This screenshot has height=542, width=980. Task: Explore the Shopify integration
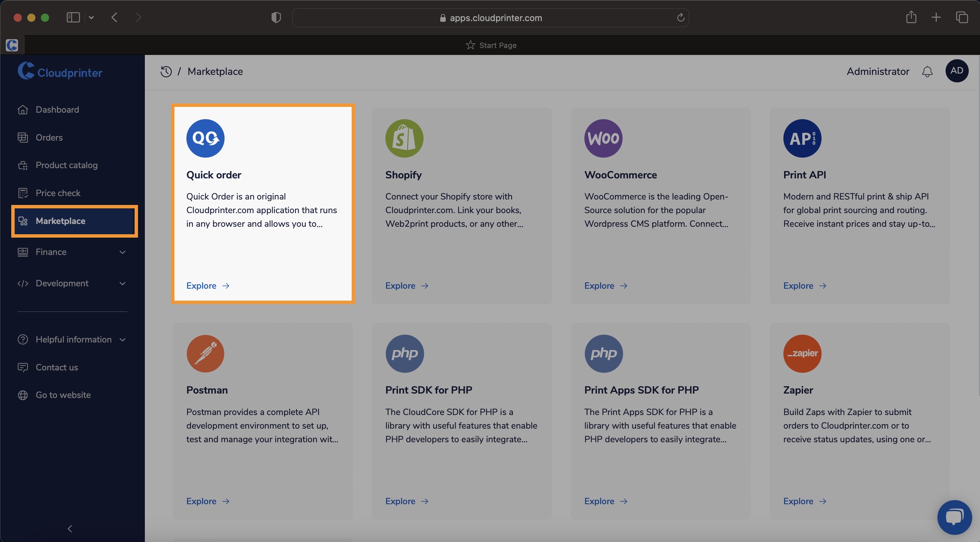click(x=407, y=286)
